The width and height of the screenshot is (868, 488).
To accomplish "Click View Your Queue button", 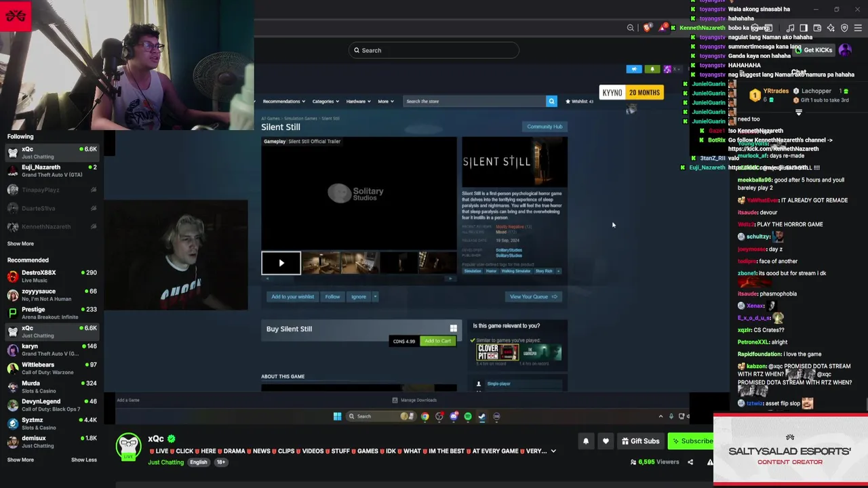I will pos(534,296).
